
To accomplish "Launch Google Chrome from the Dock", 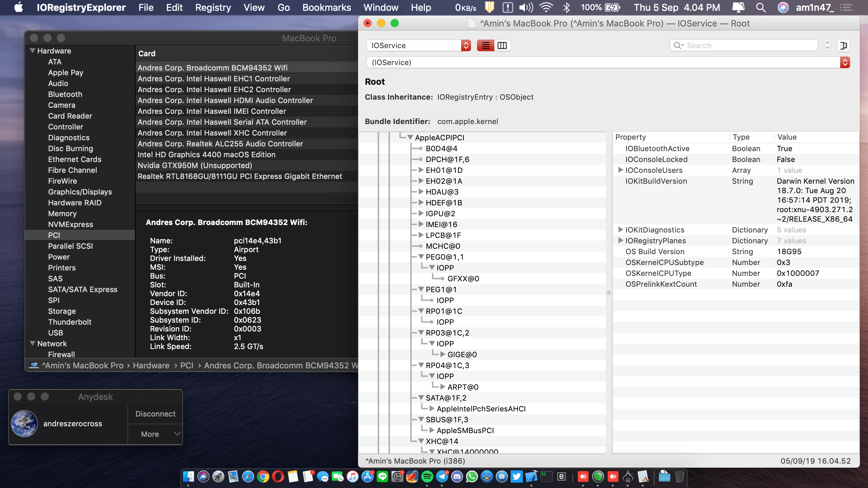I will [x=263, y=477].
